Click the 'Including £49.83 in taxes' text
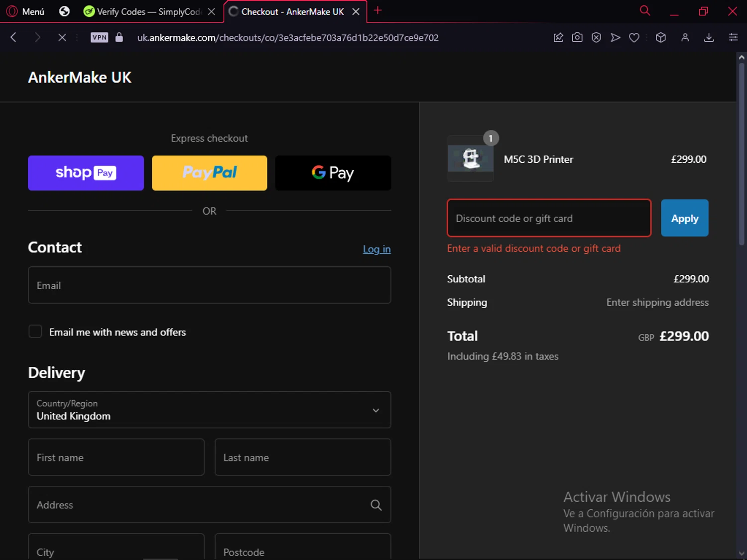This screenshot has height=560, width=747. pos(503,356)
